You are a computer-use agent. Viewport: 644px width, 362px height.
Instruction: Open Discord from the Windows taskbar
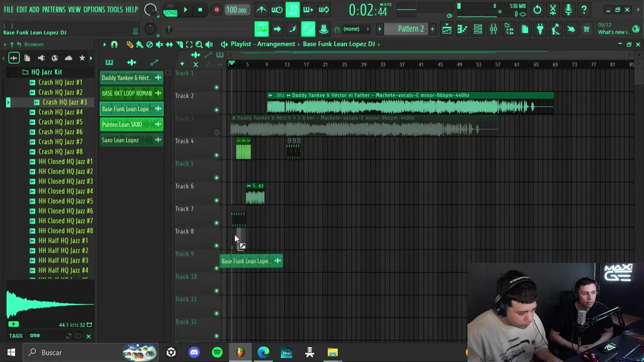pyautogui.click(x=194, y=352)
